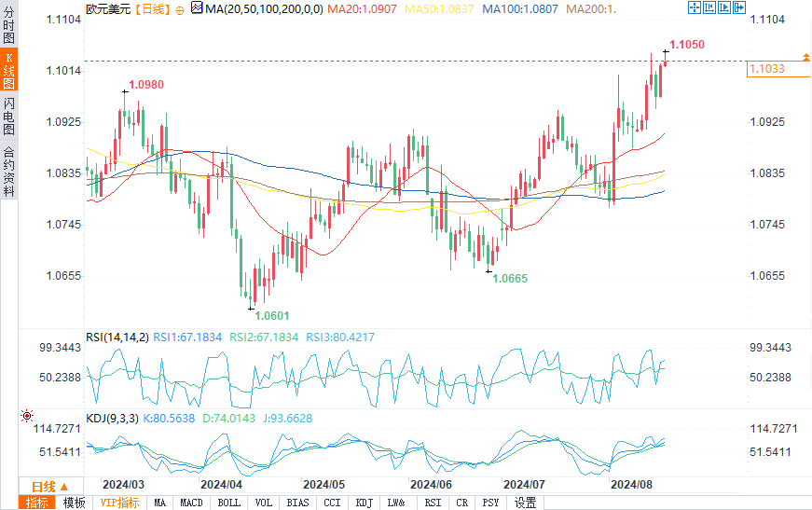Select the VOL indicator button
The image size is (812, 510).
tap(264, 503)
